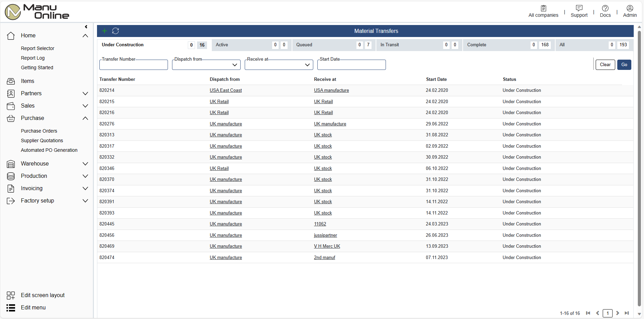Open the USA East Coast link

tap(226, 90)
